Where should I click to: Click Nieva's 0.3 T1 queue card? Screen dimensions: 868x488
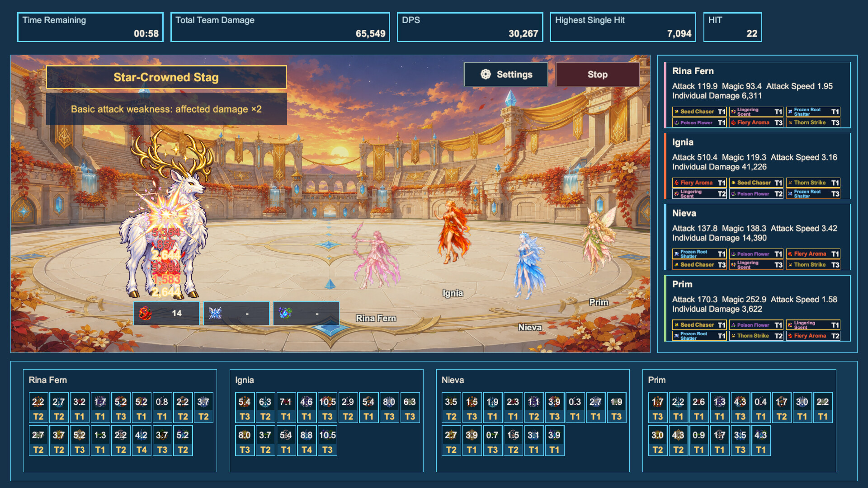pos(575,408)
